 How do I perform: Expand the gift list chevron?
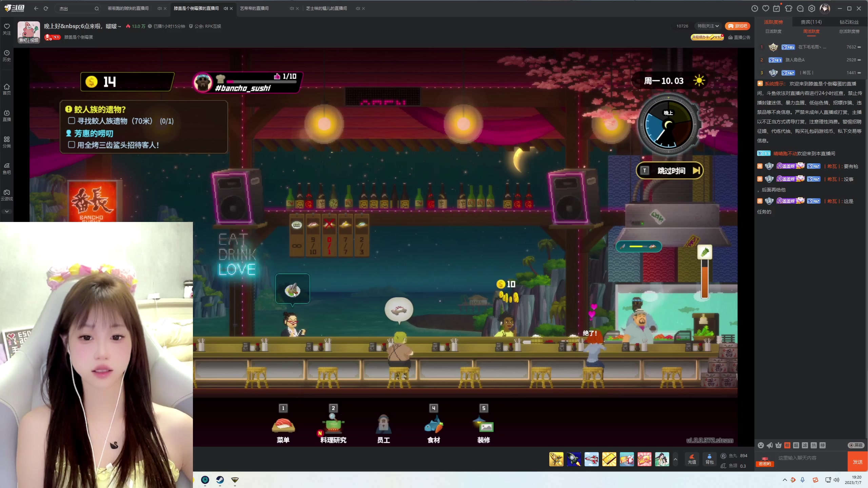[675, 460]
